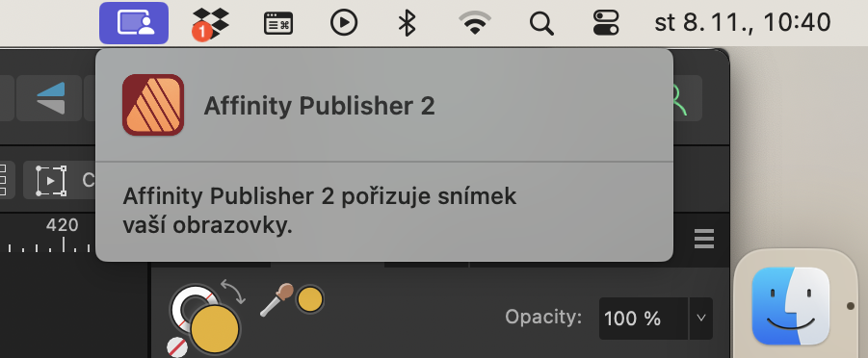Select the frame with play arrow icon
The image size is (868, 358).
coord(51,180)
